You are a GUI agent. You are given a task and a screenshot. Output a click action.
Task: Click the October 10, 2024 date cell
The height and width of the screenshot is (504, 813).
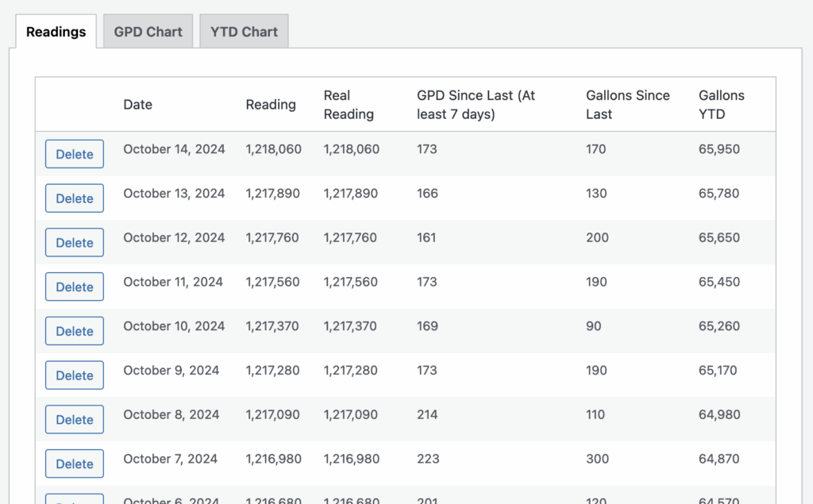click(x=174, y=326)
